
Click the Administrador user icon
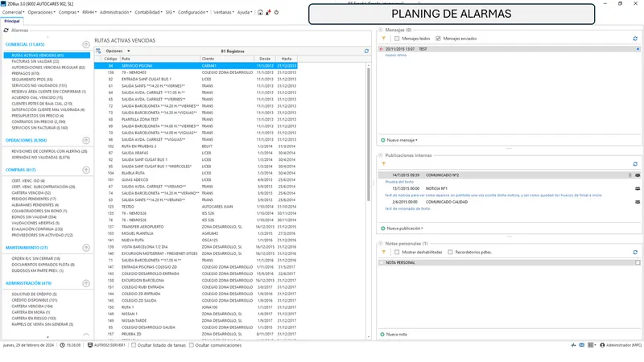[x=602, y=345]
